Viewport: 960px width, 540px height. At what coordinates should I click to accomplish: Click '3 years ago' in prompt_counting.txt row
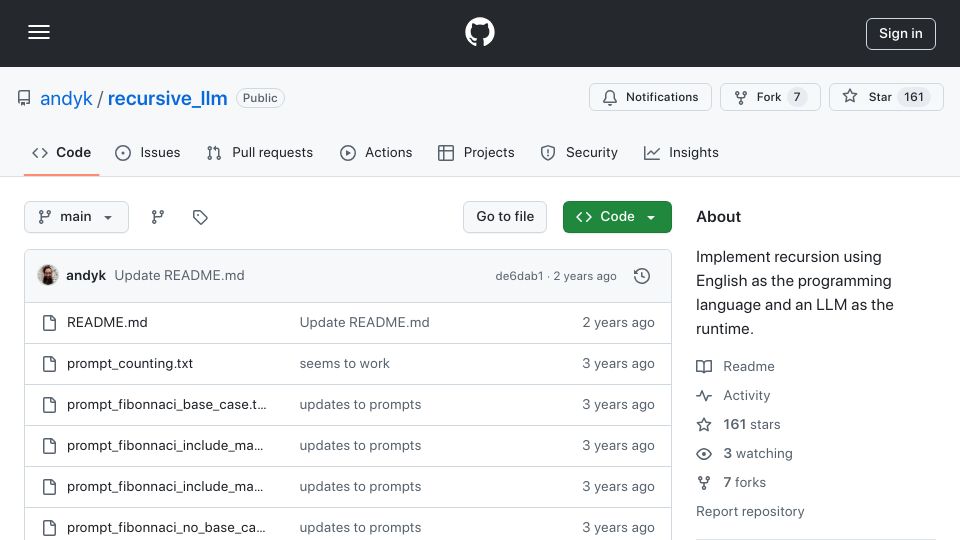618,364
